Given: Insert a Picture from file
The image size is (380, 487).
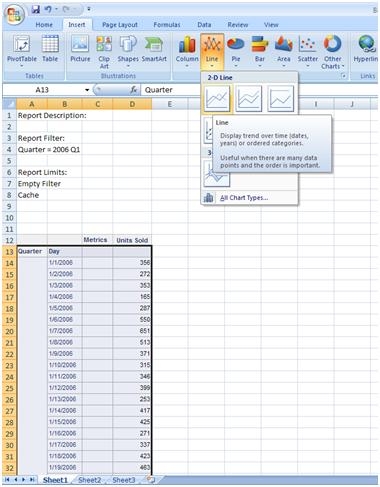Looking at the screenshot, I should click(x=80, y=49).
